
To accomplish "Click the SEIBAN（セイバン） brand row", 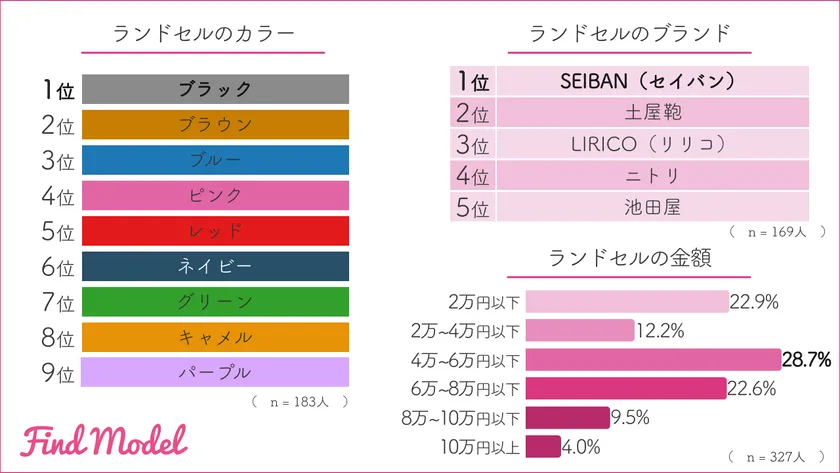I will point(651,80).
